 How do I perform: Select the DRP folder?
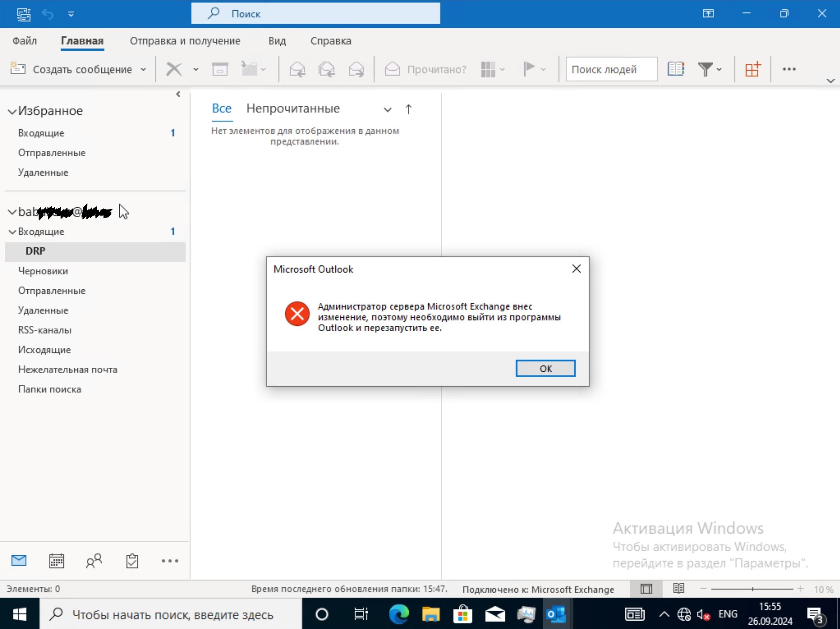tap(95, 251)
